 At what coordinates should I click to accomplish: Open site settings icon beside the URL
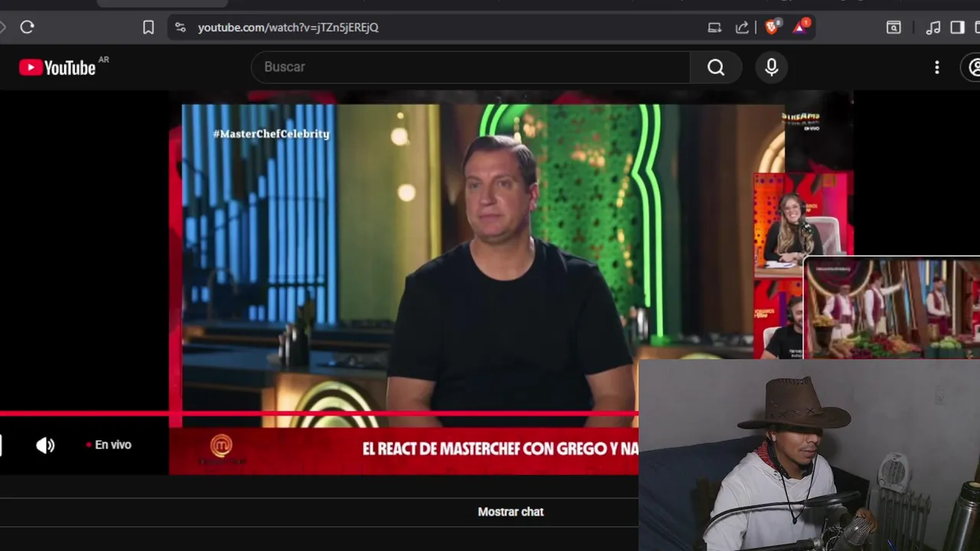tap(180, 28)
